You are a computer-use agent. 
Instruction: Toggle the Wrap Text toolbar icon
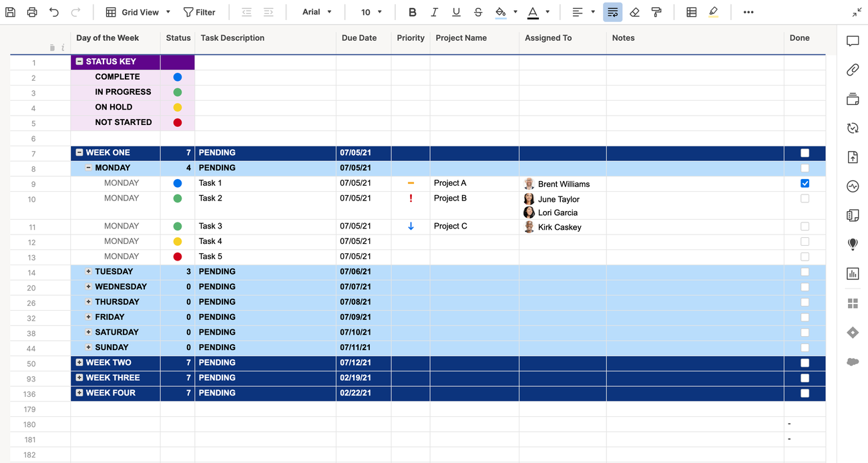tap(612, 12)
